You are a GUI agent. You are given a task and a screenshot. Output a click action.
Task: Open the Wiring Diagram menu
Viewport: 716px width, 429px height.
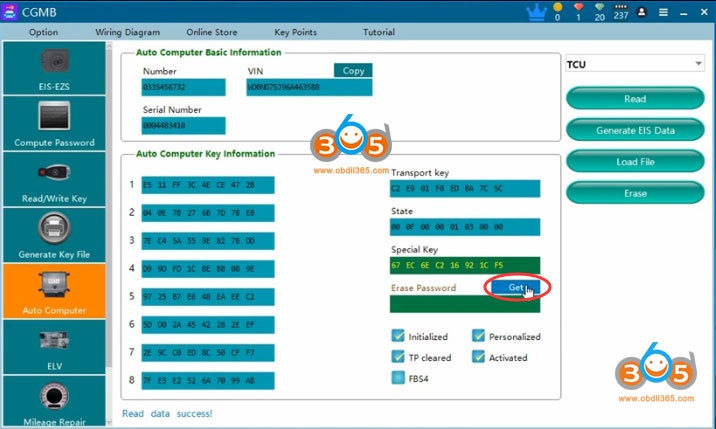127,32
